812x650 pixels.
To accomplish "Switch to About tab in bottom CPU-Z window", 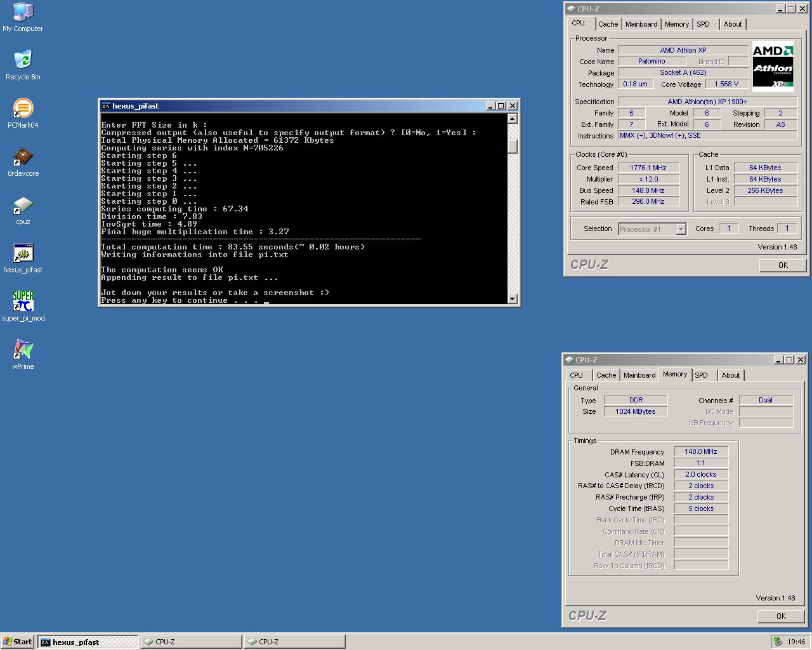I will tap(731, 375).
